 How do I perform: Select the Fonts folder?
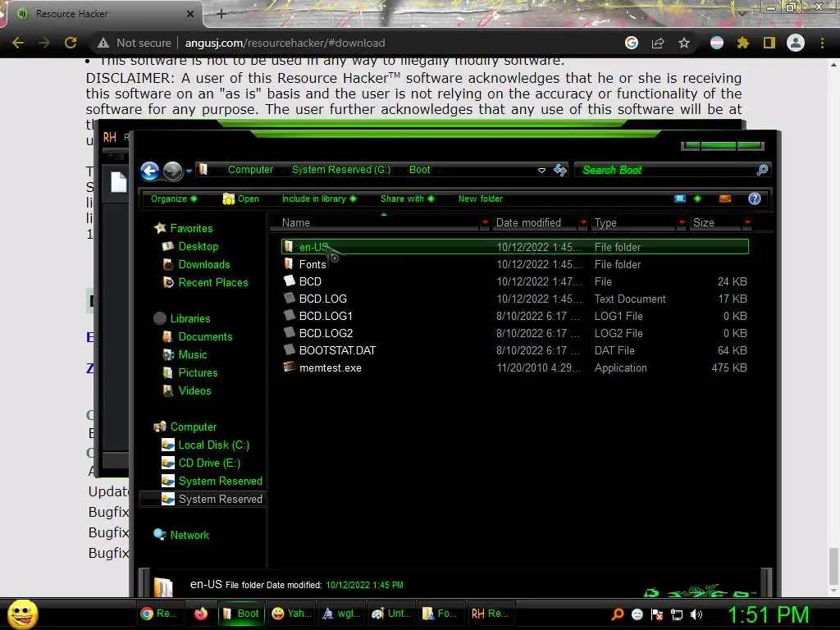pyautogui.click(x=514, y=264)
